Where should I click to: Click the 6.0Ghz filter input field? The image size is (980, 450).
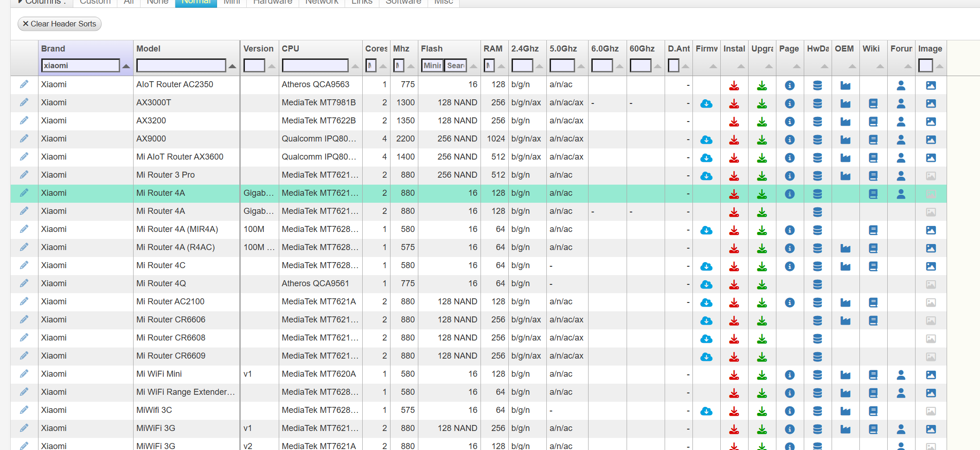pos(602,65)
